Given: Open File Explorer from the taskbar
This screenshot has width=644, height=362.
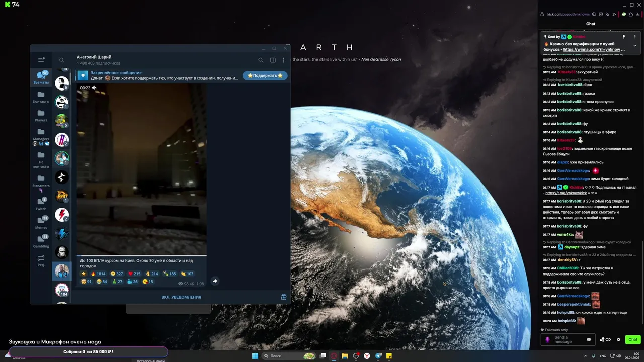Looking at the screenshot, I should pyautogui.click(x=345, y=356).
